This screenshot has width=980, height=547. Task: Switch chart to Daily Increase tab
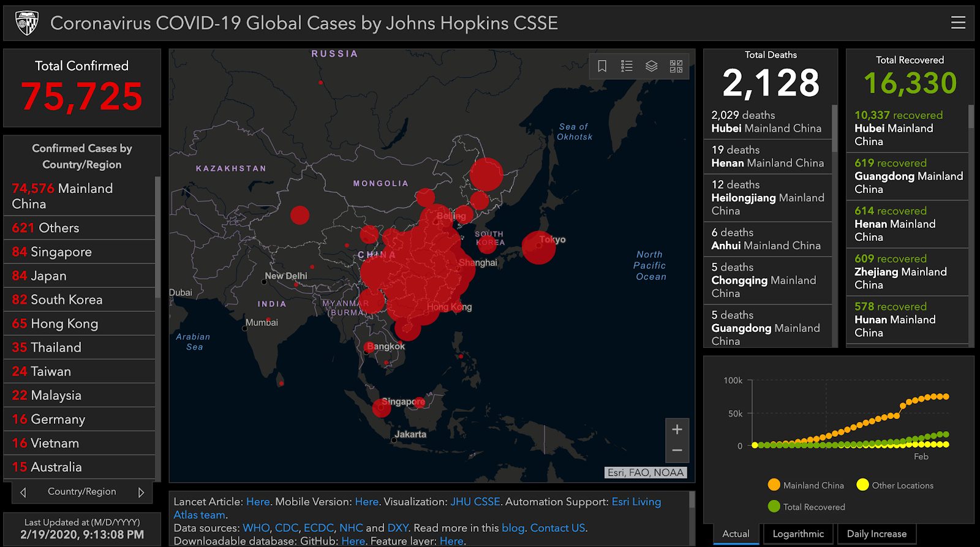pos(876,534)
